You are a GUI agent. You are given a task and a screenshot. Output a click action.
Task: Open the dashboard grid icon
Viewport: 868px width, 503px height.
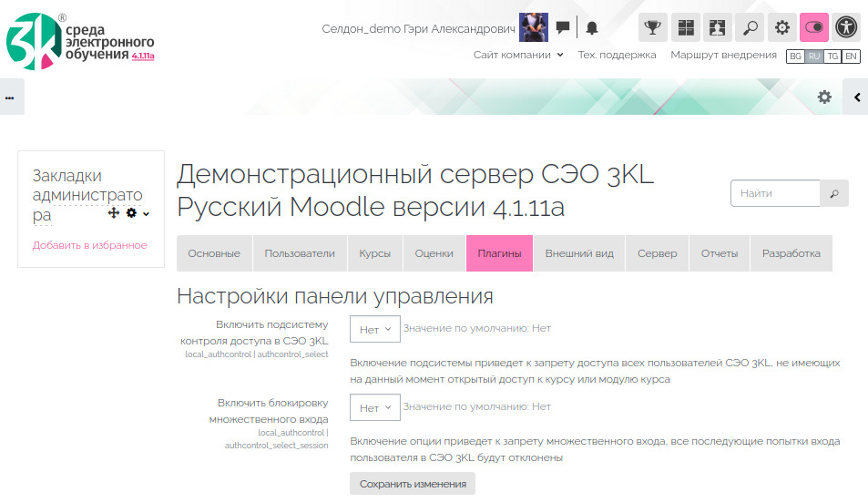click(686, 27)
